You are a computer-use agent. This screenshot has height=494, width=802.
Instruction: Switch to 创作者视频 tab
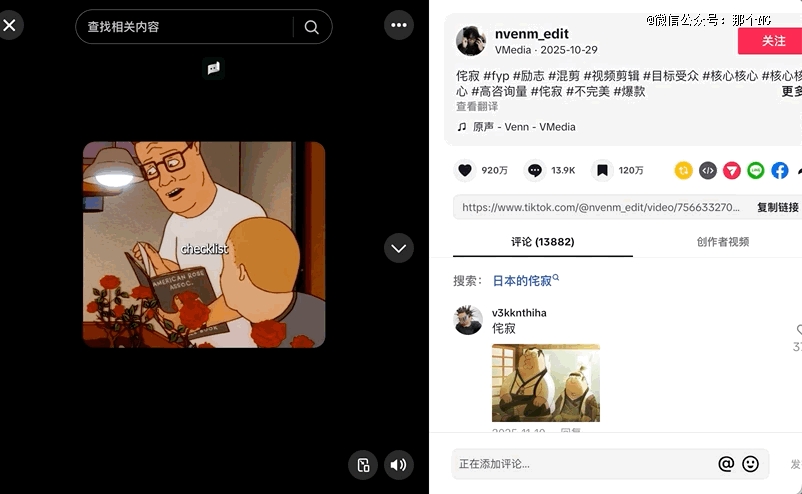[x=723, y=242]
